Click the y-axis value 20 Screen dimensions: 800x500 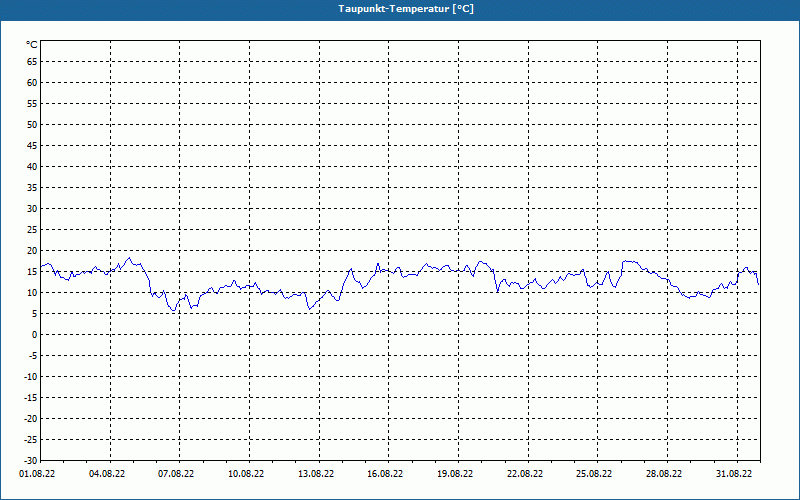pos(32,251)
